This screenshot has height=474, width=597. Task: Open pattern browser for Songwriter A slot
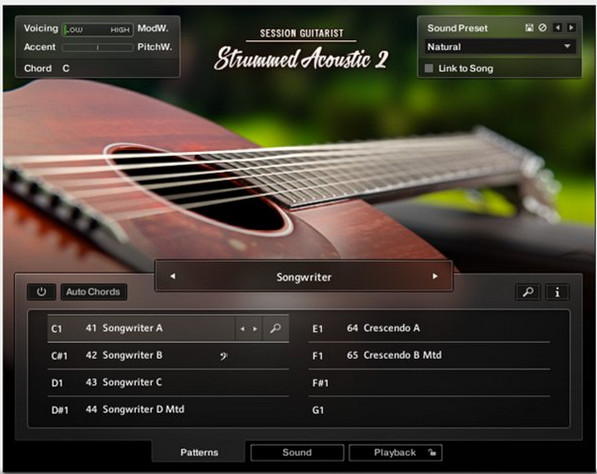coord(275,328)
